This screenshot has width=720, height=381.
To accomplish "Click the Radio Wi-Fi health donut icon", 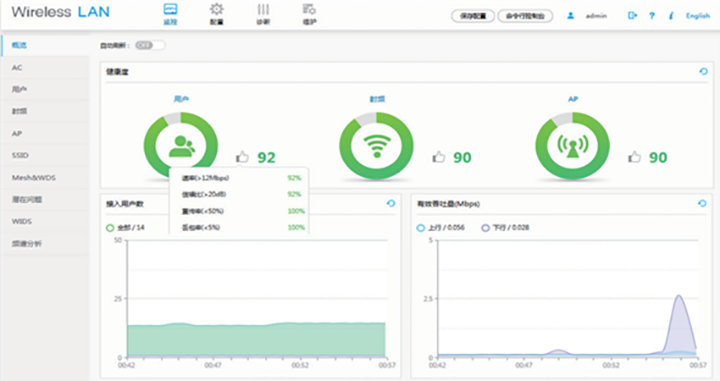I will point(377,146).
